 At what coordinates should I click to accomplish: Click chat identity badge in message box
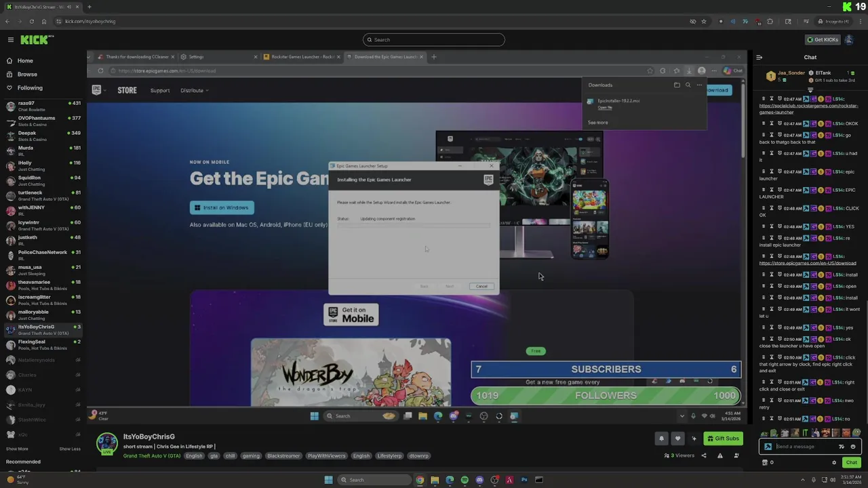768,447
